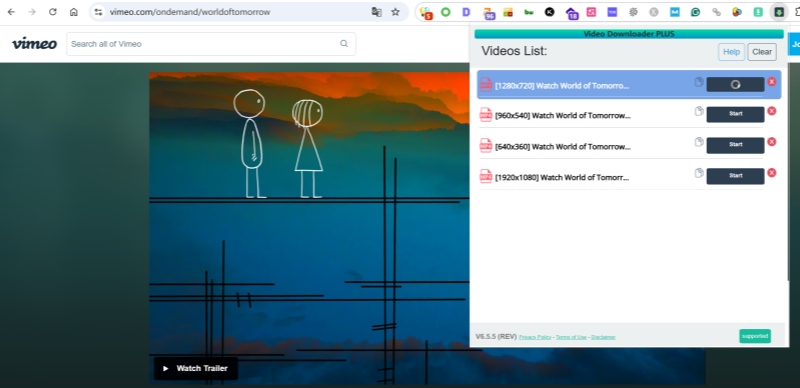Open the chain link extension icon
The height and width of the screenshot is (388, 800).
pyautogui.click(x=716, y=12)
